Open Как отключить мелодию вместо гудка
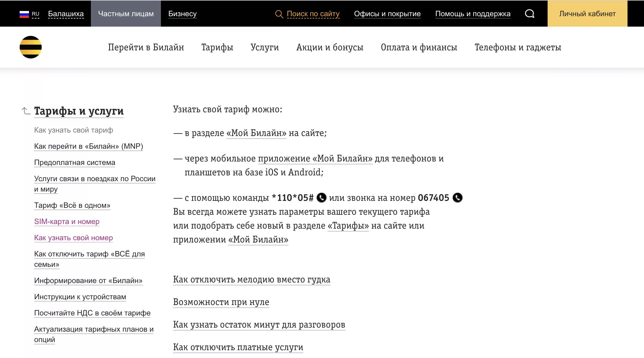 (x=252, y=280)
